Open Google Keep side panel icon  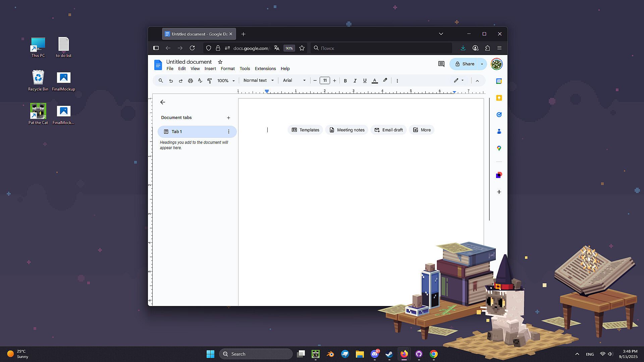coord(499,98)
